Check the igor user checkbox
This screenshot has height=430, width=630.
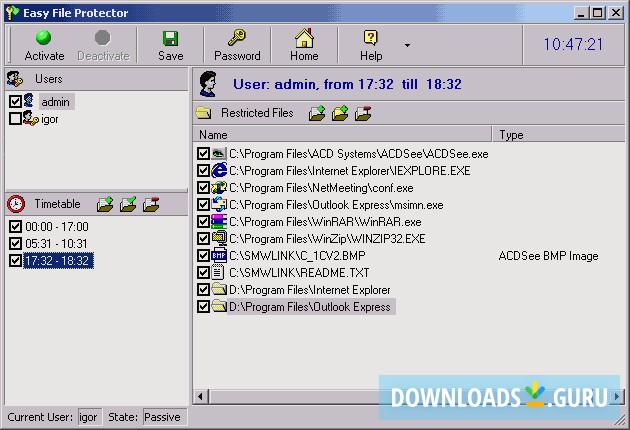click(x=15, y=119)
